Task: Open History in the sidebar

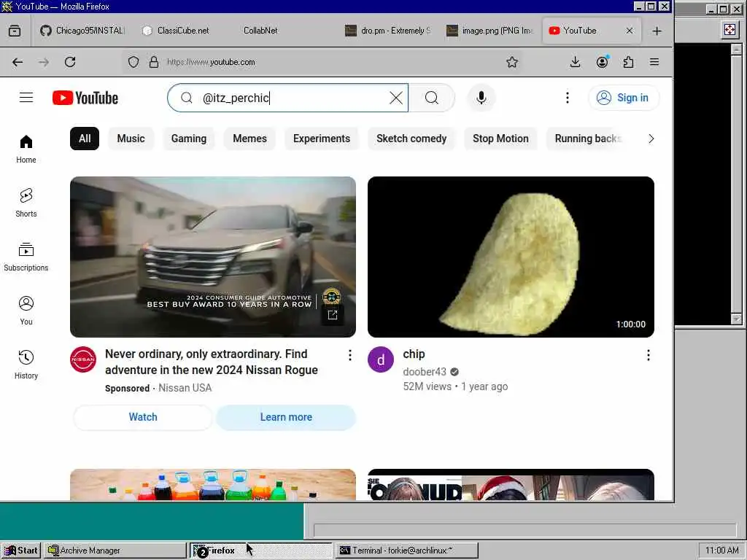Action: click(26, 365)
